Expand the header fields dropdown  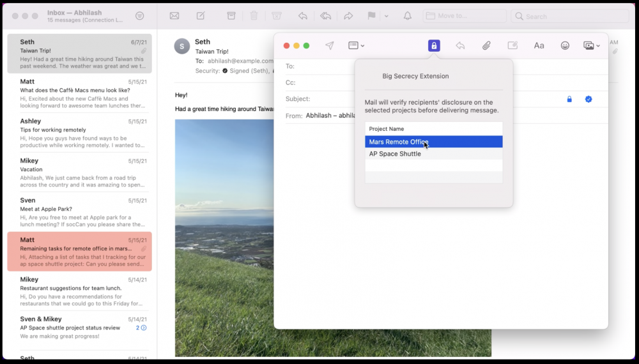click(356, 45)
